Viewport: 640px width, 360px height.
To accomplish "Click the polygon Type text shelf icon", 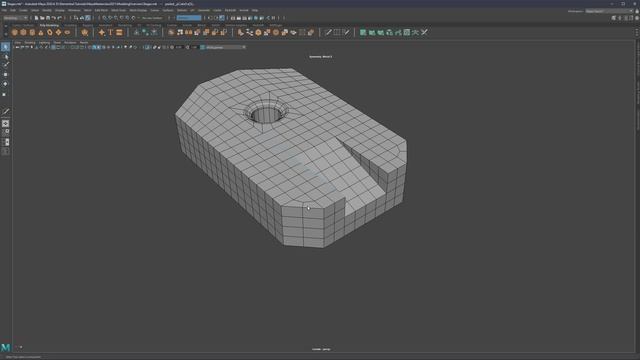I will [x=110, y=32].
